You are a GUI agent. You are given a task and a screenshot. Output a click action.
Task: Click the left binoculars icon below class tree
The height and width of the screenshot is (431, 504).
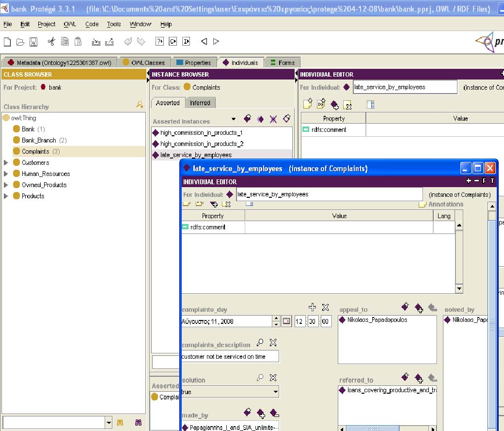tap(120, 423)
